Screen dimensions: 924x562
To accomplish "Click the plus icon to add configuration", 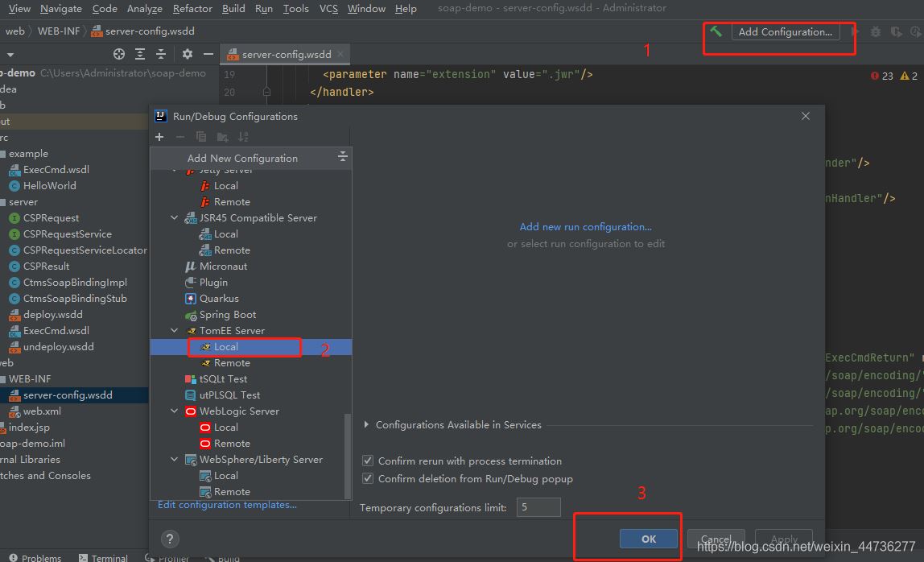I will pyautogui.click(x=159, y=137).
